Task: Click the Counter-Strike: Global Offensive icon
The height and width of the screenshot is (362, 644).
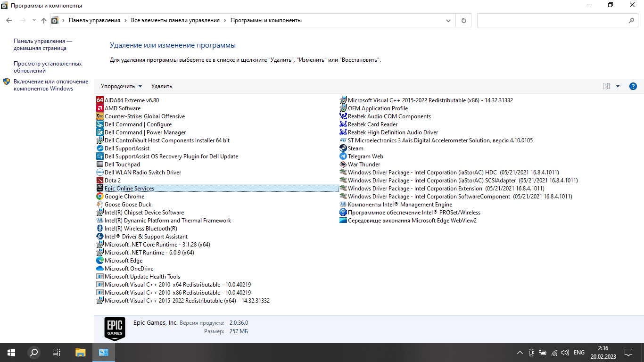Action: pos(99,116)
